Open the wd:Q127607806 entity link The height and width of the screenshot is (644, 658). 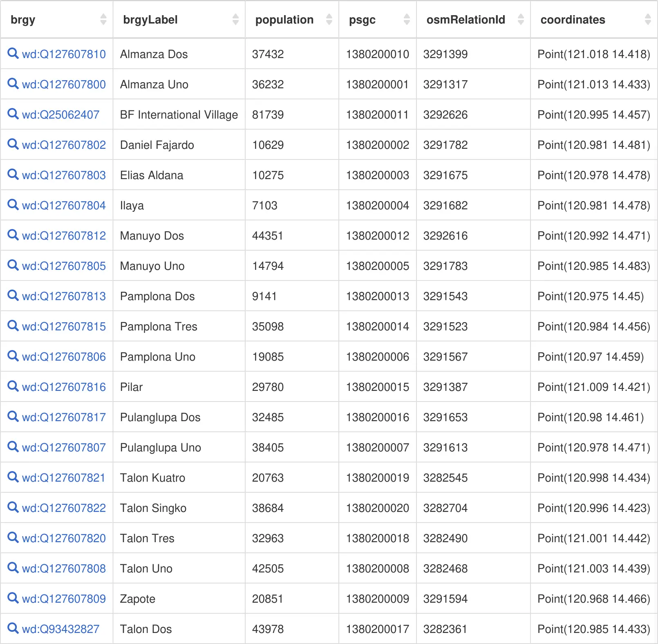tap(64, 357)
